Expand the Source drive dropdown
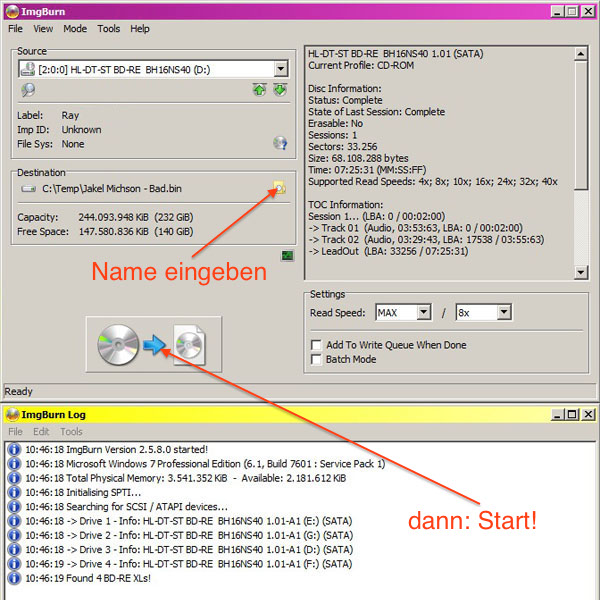This screenshot has height=600, width=600. (x=280, y=69)
